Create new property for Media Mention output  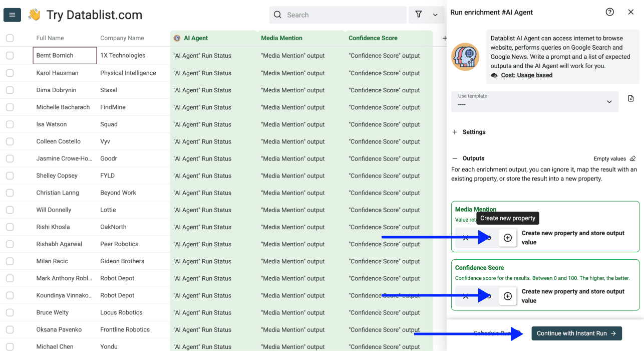tap(507, 237)
